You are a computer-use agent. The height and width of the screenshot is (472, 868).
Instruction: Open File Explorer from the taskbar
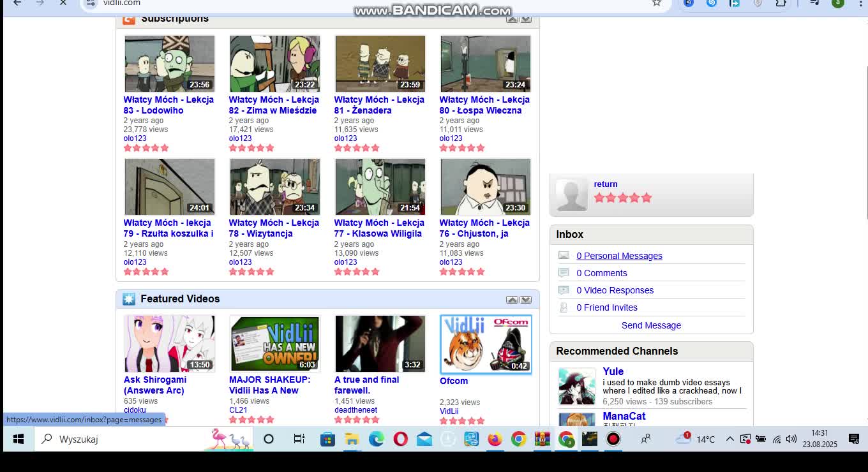click(x=352, y=439)
